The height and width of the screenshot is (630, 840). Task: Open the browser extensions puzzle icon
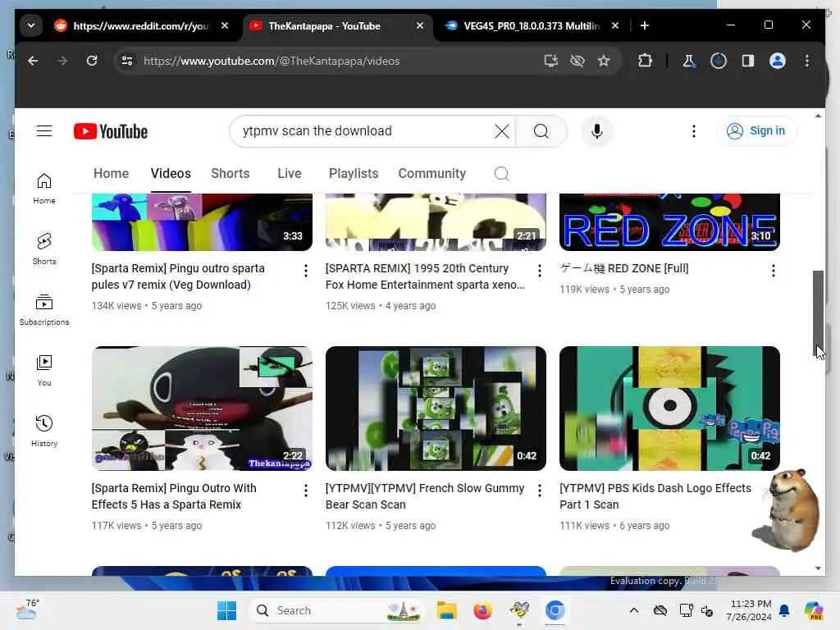pos(645,61)
